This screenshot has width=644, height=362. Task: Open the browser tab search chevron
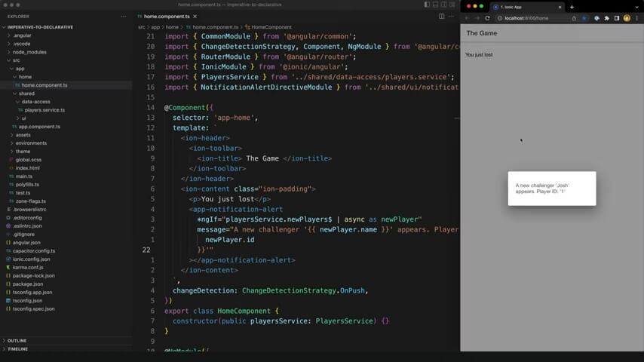[x=637, y=7]
